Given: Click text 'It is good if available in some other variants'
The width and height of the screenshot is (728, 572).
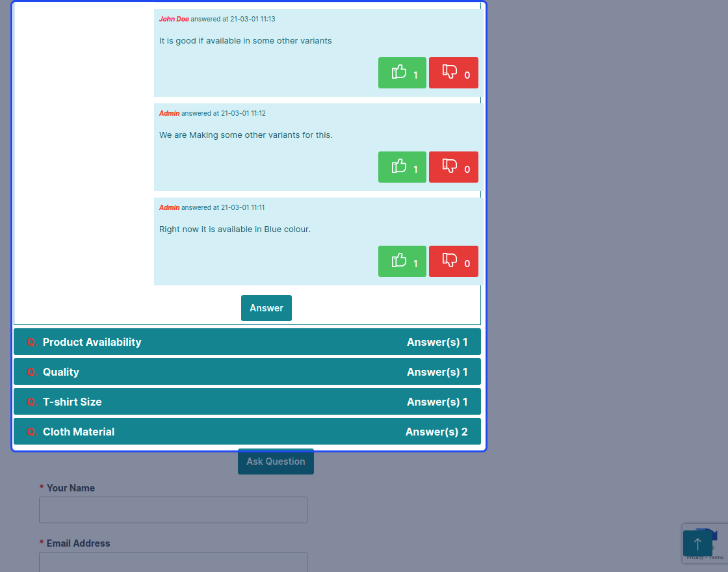Looking at the screenshot, I should [x=246, y=41].
